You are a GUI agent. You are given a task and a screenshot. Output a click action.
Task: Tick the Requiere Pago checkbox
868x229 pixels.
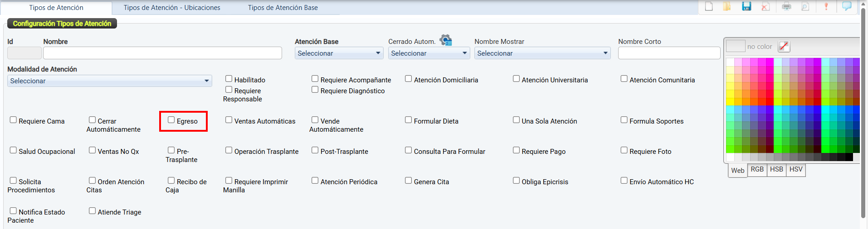click(x=516, y=150)
